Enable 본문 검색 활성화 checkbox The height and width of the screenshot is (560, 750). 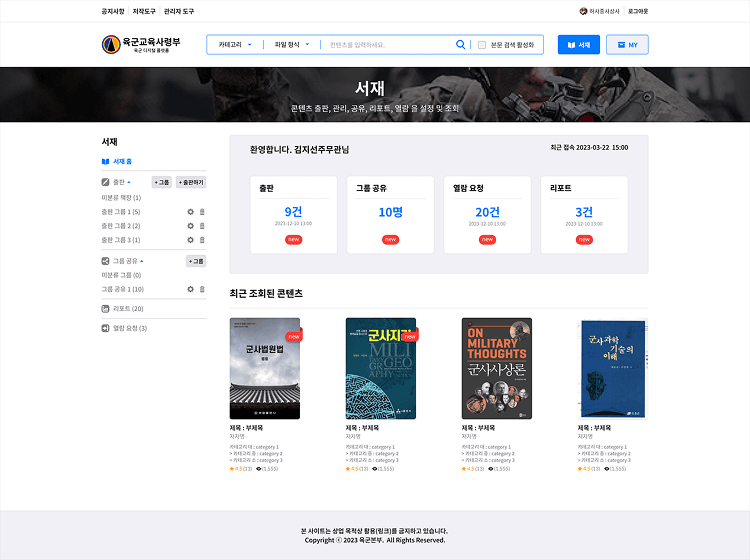pos(482,45)
